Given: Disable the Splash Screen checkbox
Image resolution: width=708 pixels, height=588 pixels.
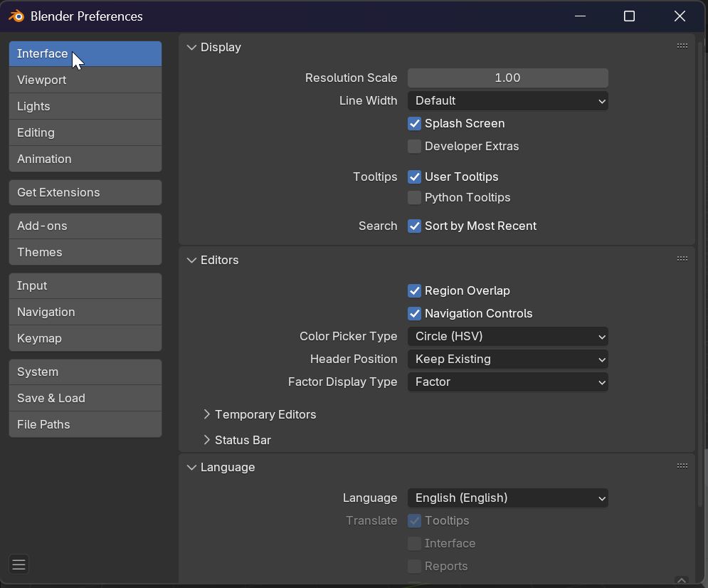Looking at the screenshot, I should (415, 124).
